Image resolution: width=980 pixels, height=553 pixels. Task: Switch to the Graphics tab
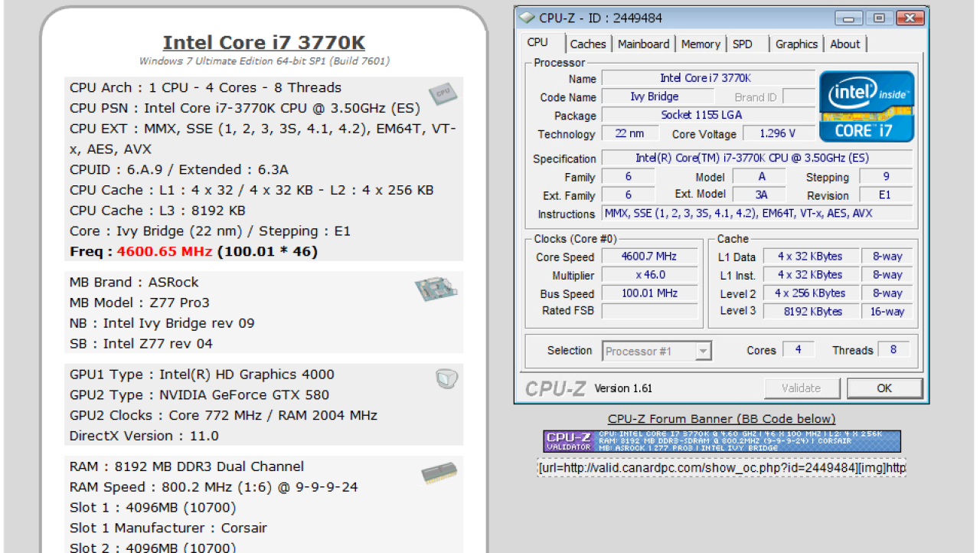(x=796, y=44)
